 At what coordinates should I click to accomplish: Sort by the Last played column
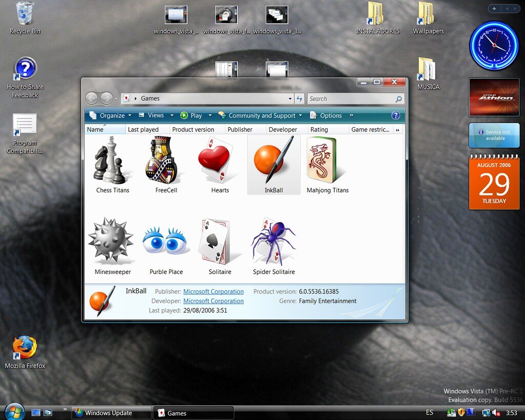coord(142,129)
